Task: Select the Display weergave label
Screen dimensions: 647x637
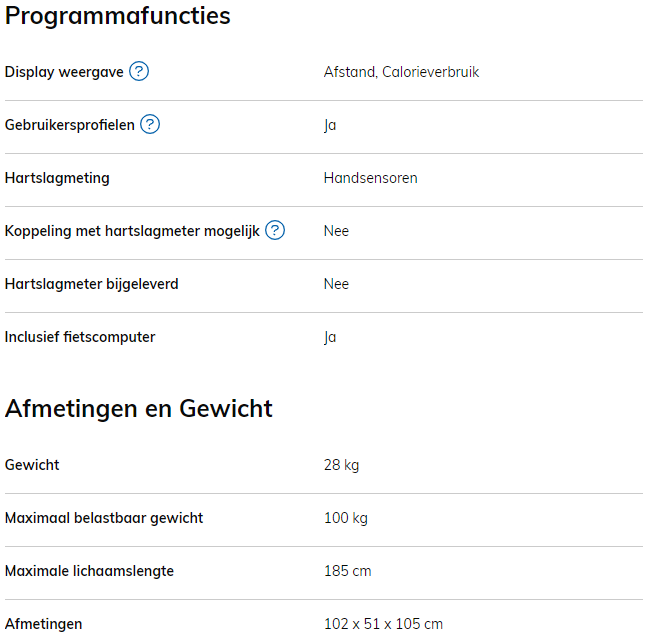Action: click(x=64, y=72)
